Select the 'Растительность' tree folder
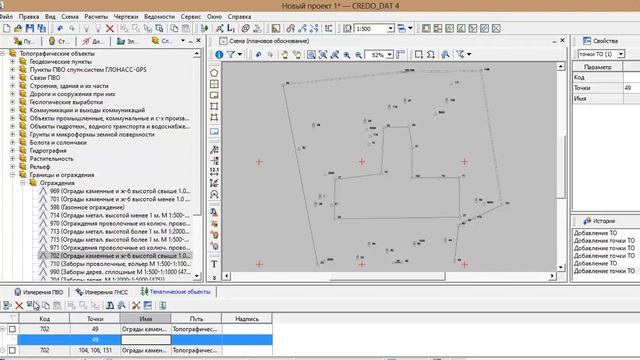Viewport: 640px width, 360px height. [51, 159]
